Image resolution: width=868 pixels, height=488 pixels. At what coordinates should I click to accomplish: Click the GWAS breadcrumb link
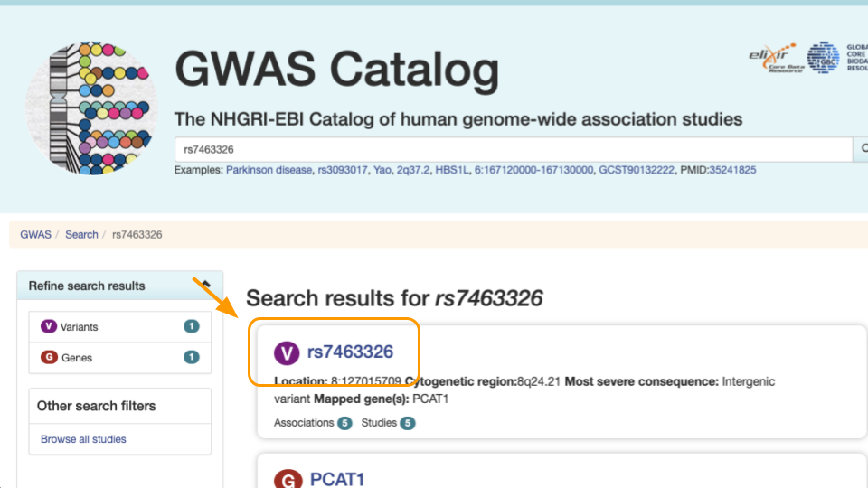(x=35, y=235)
